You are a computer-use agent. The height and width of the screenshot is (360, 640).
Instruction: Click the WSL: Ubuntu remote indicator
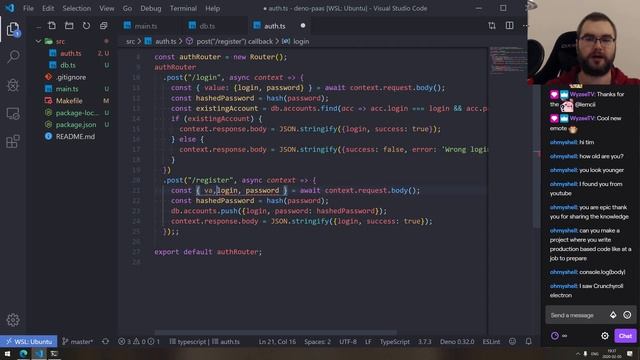point(29,341)
